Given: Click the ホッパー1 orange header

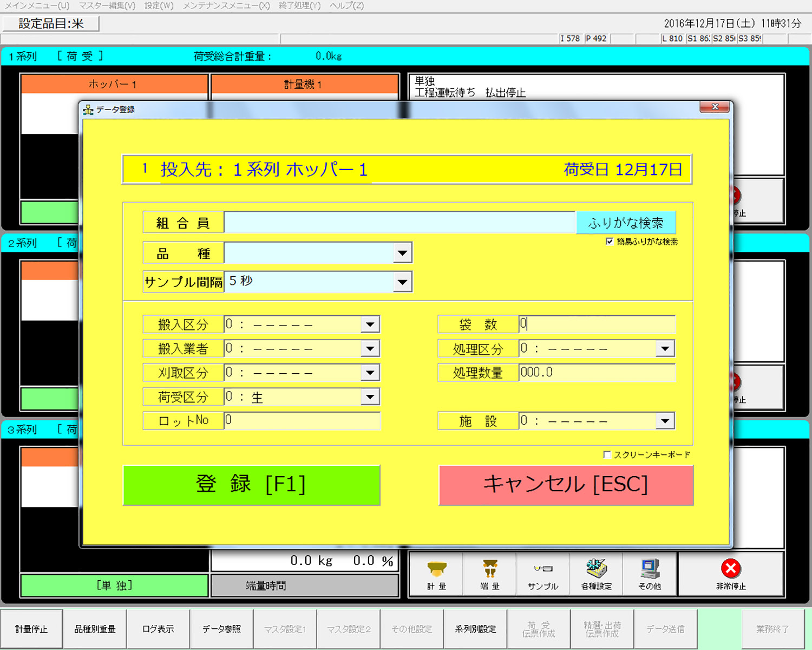Looking at the screenshot, I should click(x=114, y=84).
